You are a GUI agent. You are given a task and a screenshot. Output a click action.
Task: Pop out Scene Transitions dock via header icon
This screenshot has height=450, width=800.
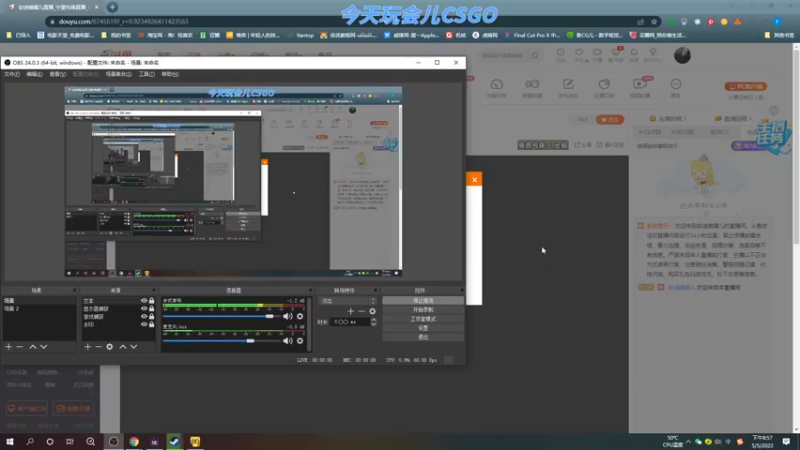[x=376, y=290]
